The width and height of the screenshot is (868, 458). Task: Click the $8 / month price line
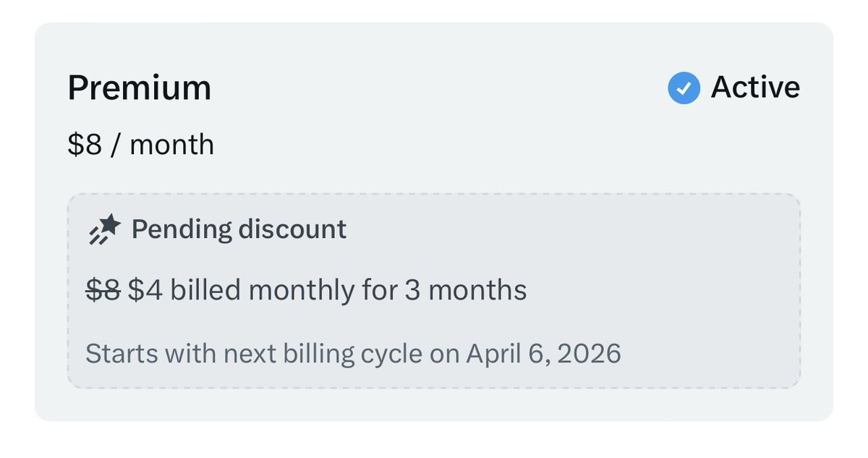coord(141,144)
